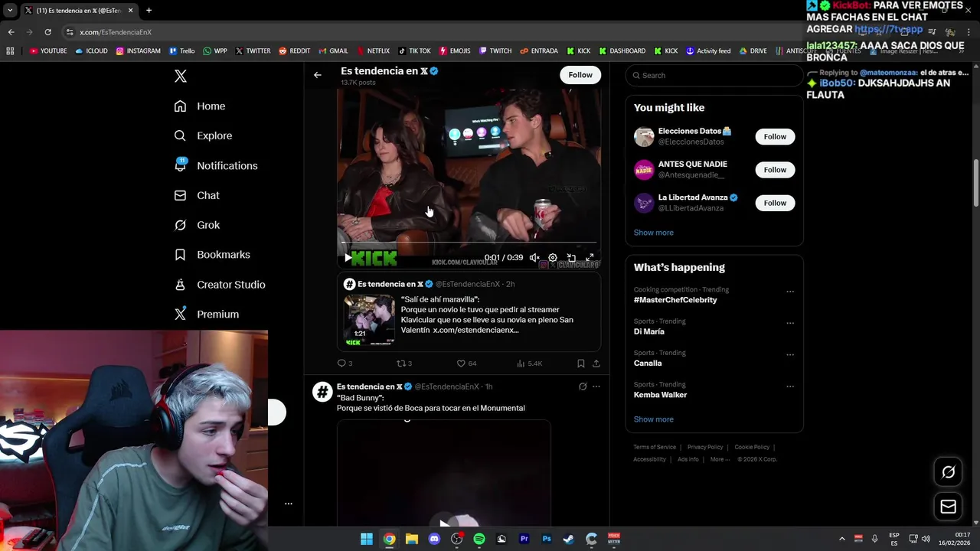Follow Elecciones Datos account

[x=775, y=136]
